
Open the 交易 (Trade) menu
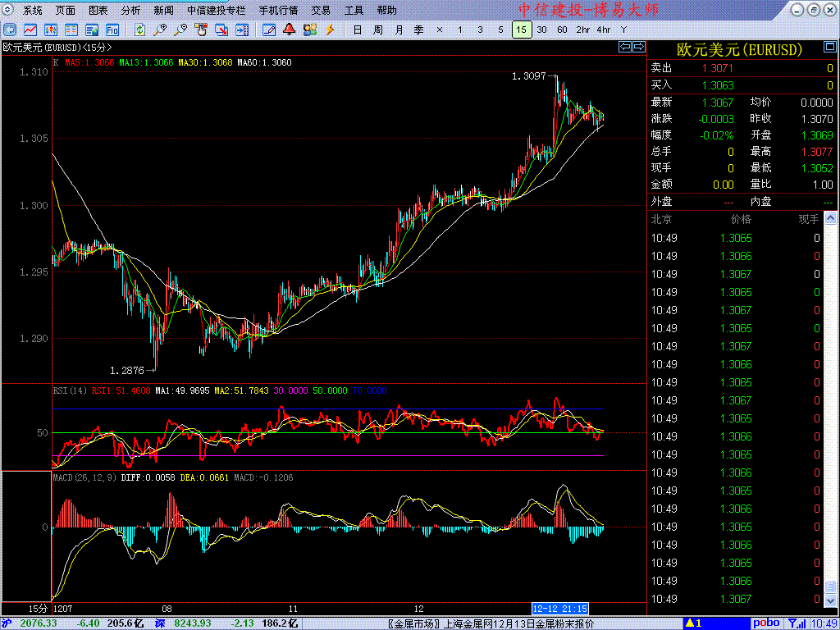(321, 11)
